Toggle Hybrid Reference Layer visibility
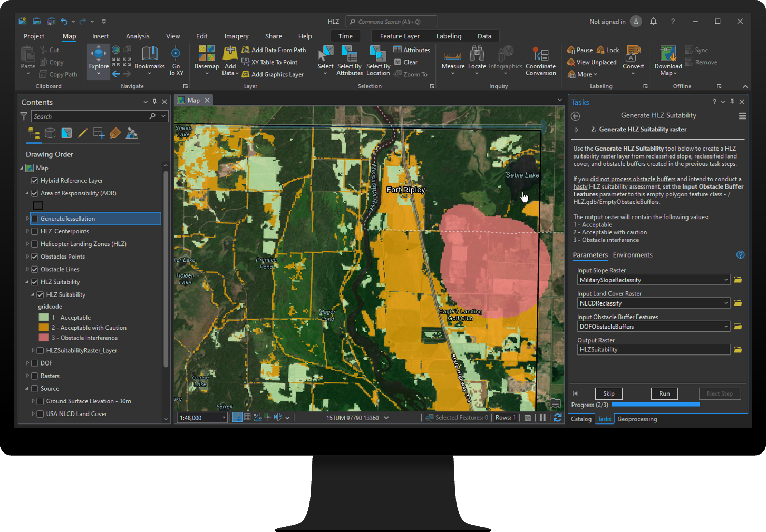Image resolution: width=766 pixels, height=532 pixels. (35, 181)
